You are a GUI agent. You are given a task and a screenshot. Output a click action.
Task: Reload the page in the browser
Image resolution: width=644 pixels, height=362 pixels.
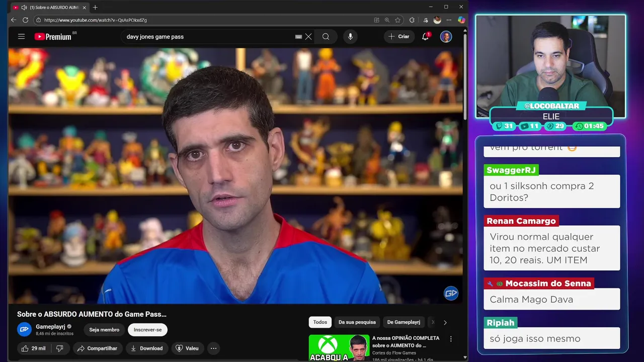tap(26, 20)
